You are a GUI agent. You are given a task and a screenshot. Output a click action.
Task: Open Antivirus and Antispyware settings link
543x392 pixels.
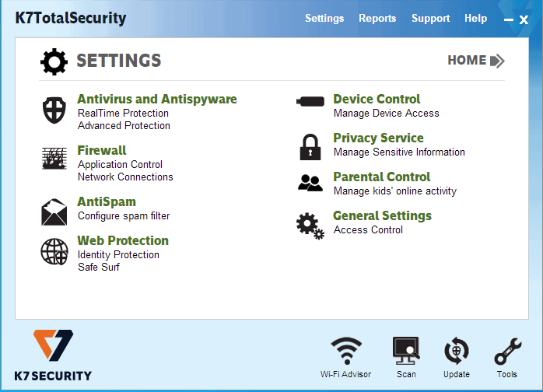157,100
